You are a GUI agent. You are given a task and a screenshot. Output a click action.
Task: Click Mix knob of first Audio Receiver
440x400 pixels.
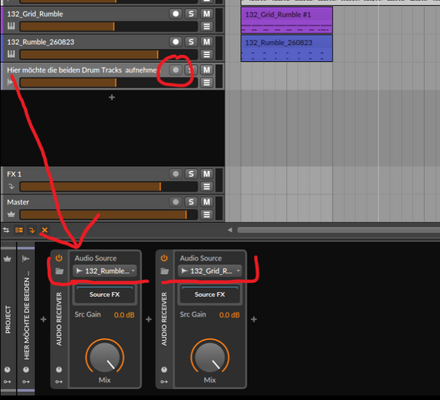point(105,358)
